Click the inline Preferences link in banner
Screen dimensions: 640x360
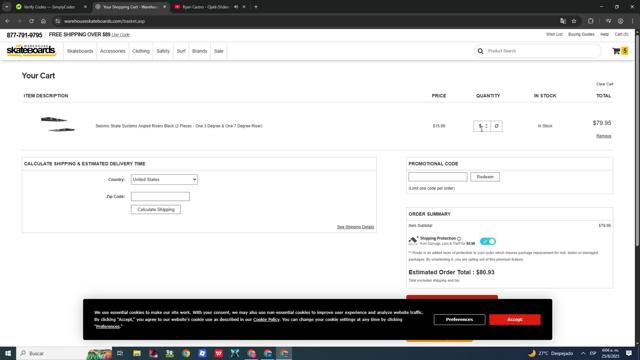coord(108,327)
